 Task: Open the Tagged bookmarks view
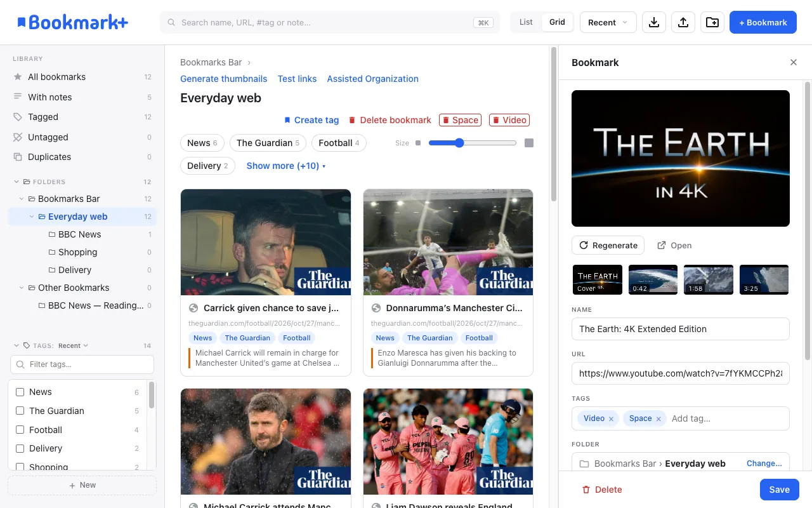82,117
